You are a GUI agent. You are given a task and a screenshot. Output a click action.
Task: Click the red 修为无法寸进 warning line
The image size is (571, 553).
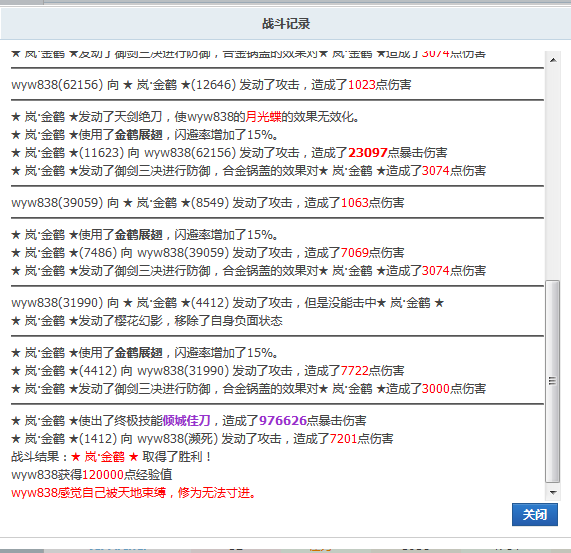134,493
